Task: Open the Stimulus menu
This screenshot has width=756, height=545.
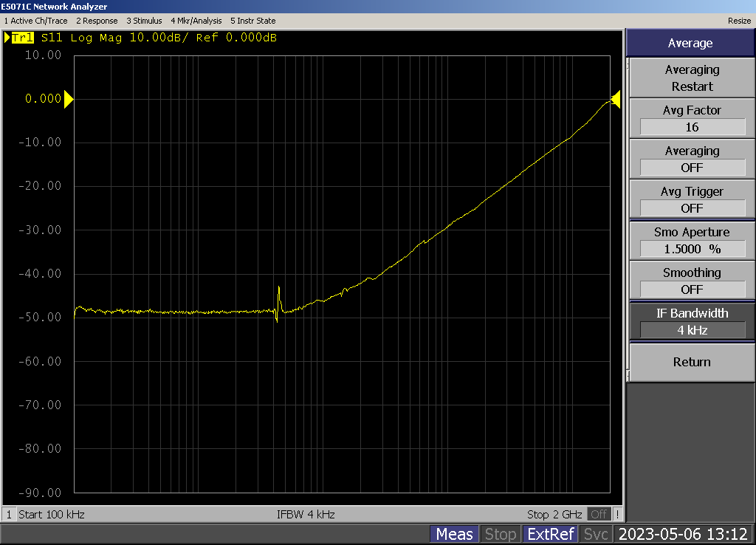Action: 144,21
